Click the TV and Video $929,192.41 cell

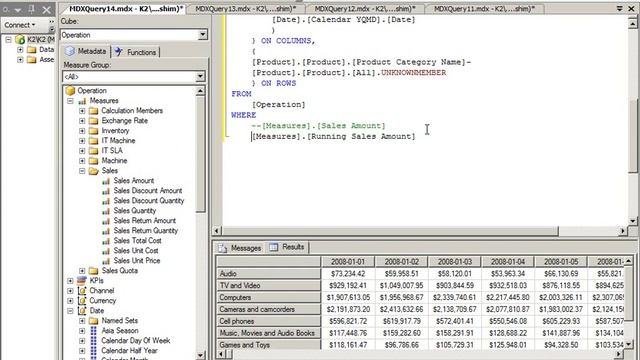click(x=348, y=285)
